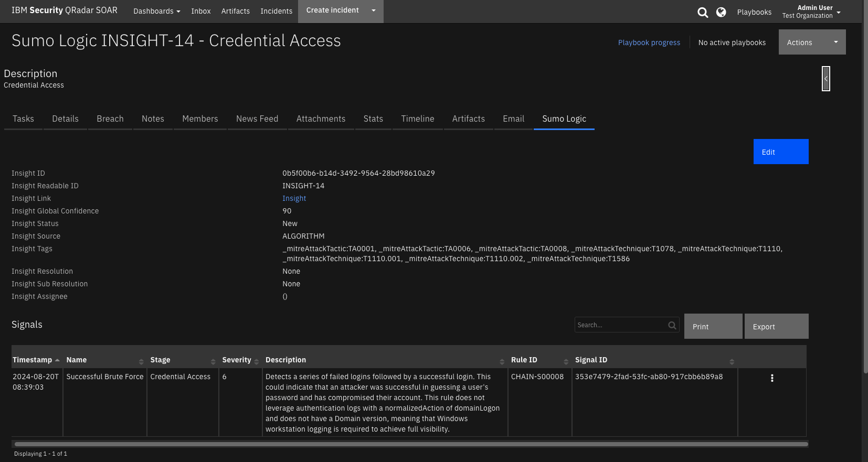Collapse the side panel chevron toggle

point(826,79)
